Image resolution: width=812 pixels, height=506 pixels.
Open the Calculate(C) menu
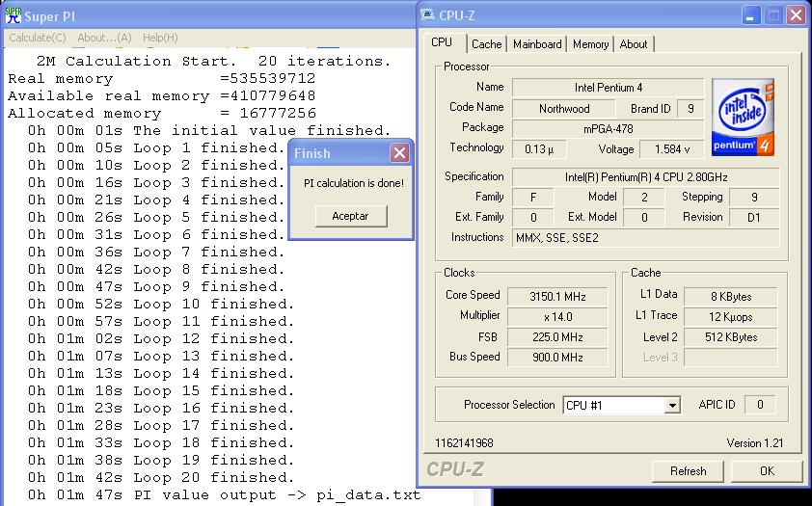[x=38, y=38]
